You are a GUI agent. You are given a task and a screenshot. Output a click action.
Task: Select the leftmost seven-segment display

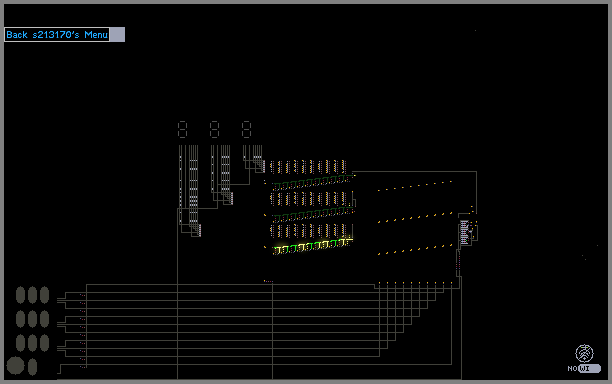point(182,129)
